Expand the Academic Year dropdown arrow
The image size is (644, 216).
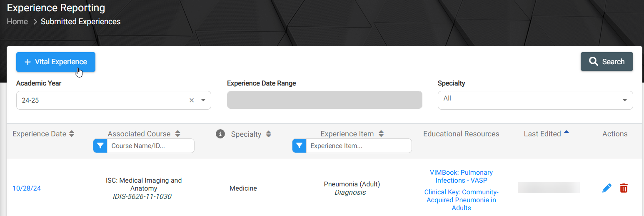tap(203, 100)
